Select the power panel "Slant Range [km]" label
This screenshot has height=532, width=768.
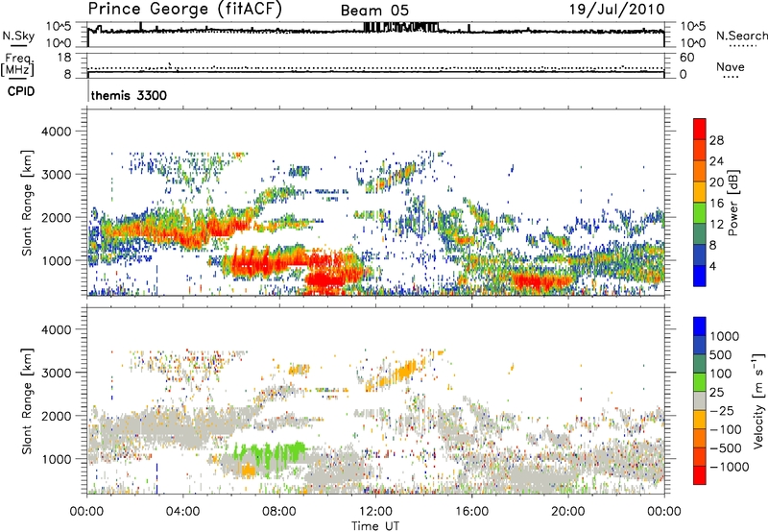(27, 203)
